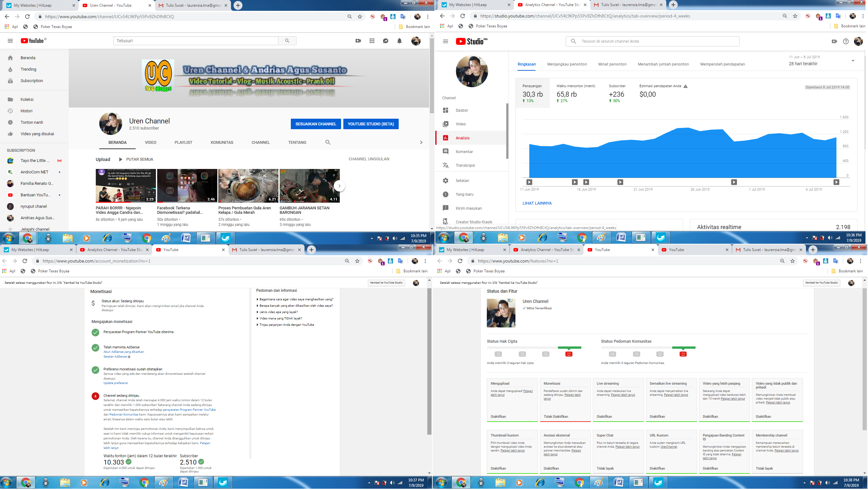Click the warning triangle beside Estimasi pendapatan Anda
Viewport: 868px width, 490px height.
pyautogui.click(x=685, y=86)
